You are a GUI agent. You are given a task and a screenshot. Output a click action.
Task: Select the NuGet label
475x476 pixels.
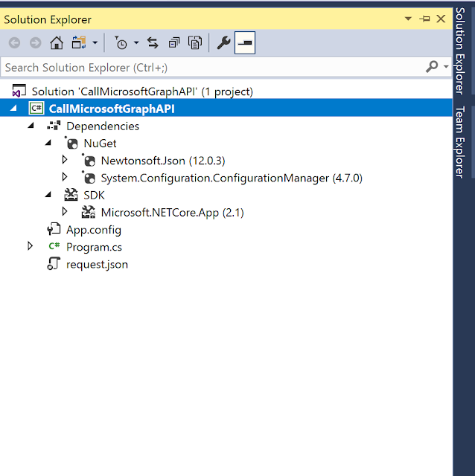[100, 144]
